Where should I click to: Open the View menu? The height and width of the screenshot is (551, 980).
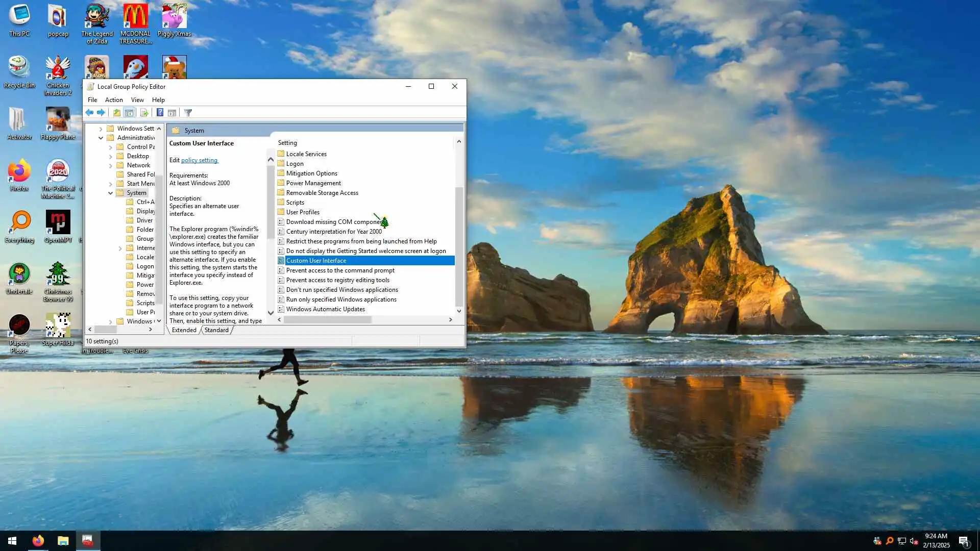[x=137, y=100]
